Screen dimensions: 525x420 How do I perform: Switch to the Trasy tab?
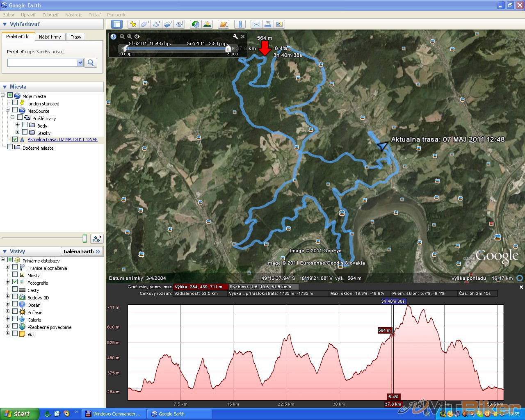(76, 37)
